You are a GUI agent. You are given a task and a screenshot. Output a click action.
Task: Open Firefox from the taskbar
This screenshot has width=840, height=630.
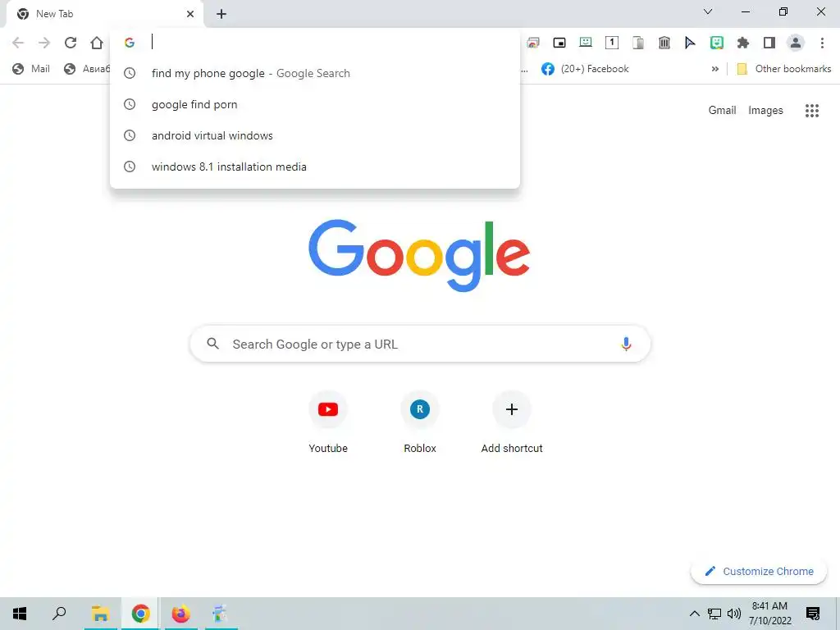(x=180, y=614)
